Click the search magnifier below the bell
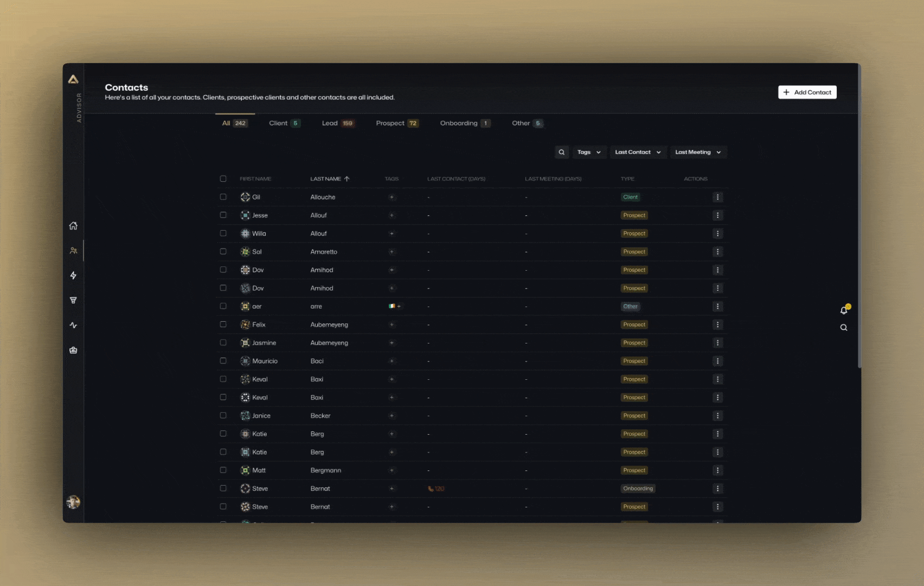The image size is (924, 586). tap(844, 328)
